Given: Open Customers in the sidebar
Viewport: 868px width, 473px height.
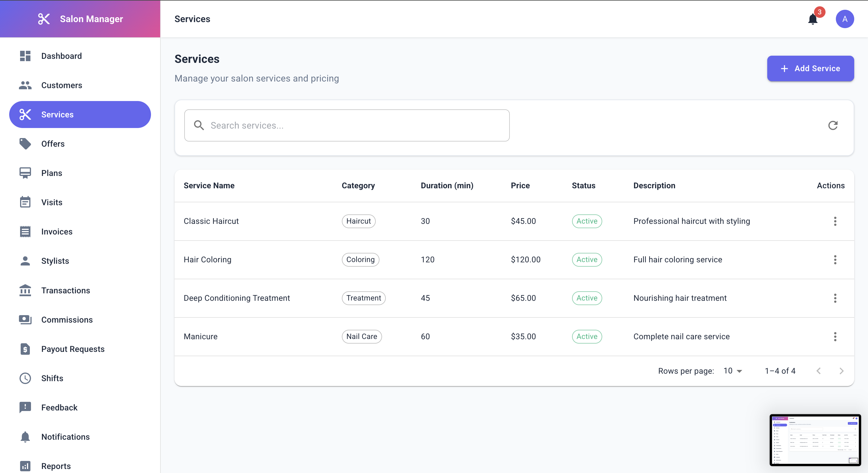Looking at the screenshot, I should (x=62, y=85).
